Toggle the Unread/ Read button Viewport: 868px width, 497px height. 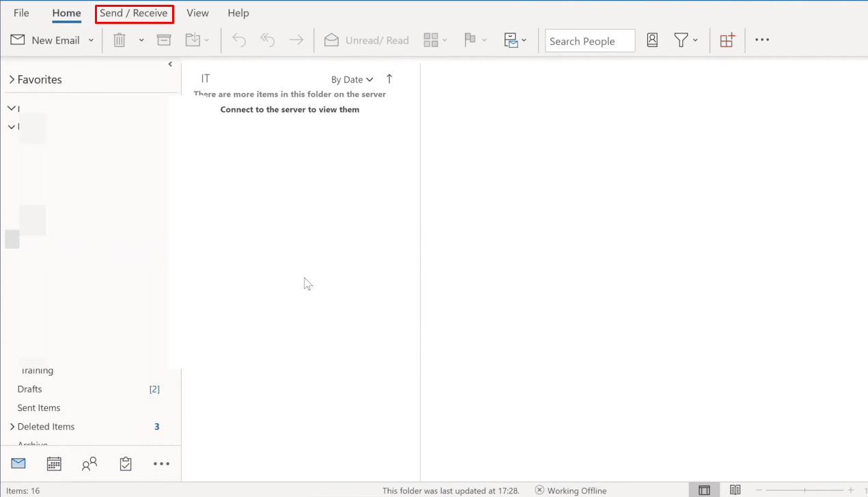(366, 40)
